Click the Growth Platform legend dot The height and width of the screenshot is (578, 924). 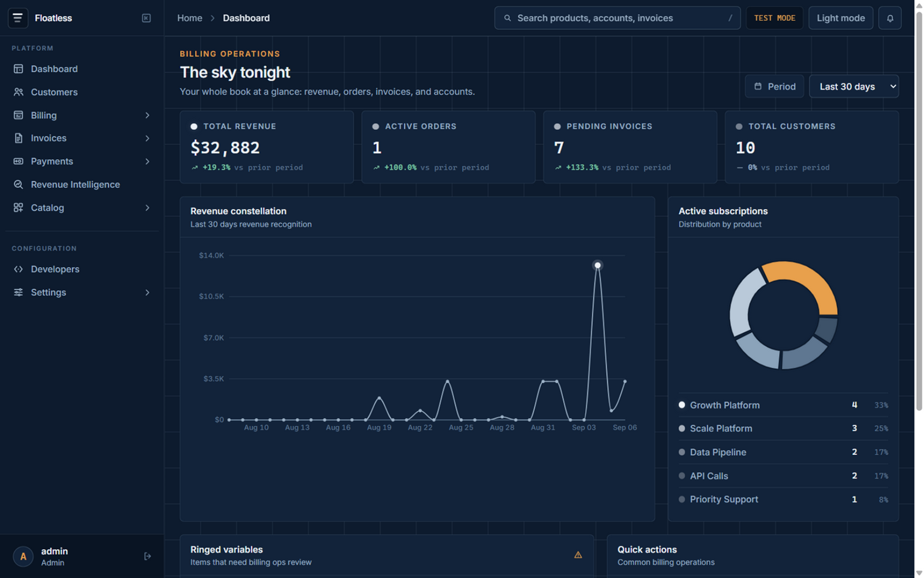(681, 405)
